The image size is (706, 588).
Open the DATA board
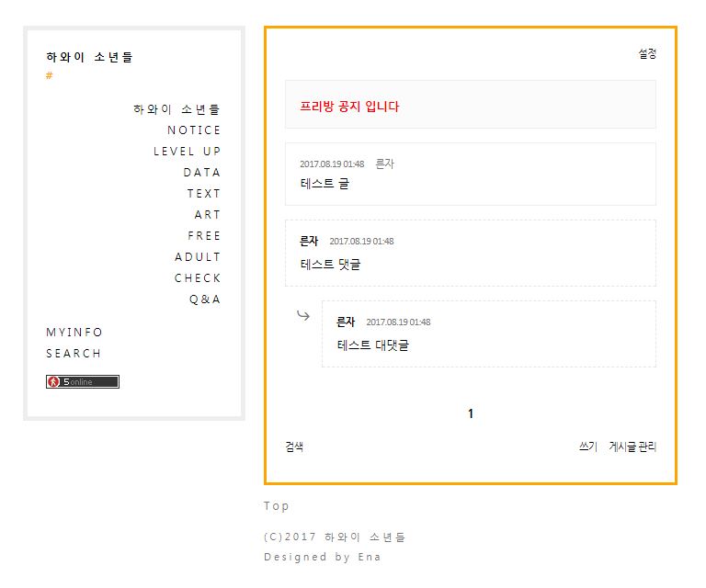coord(201,173)
